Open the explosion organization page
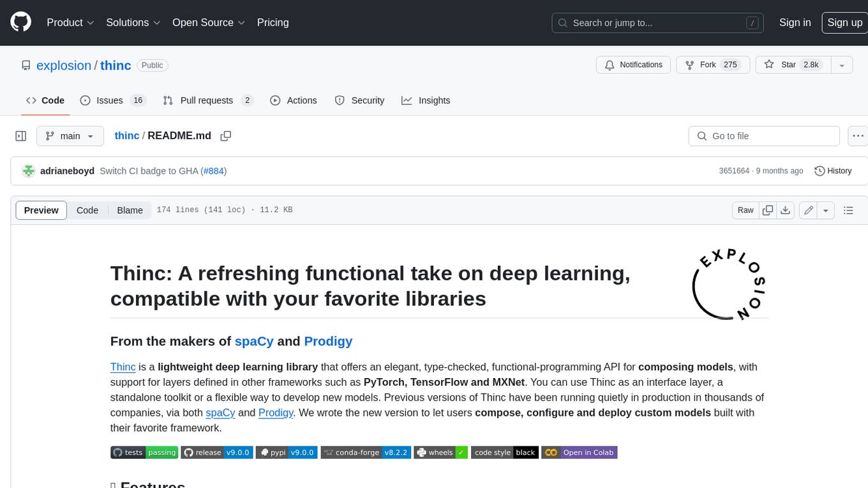Screen dimensions: 868x488 point(64,65)
